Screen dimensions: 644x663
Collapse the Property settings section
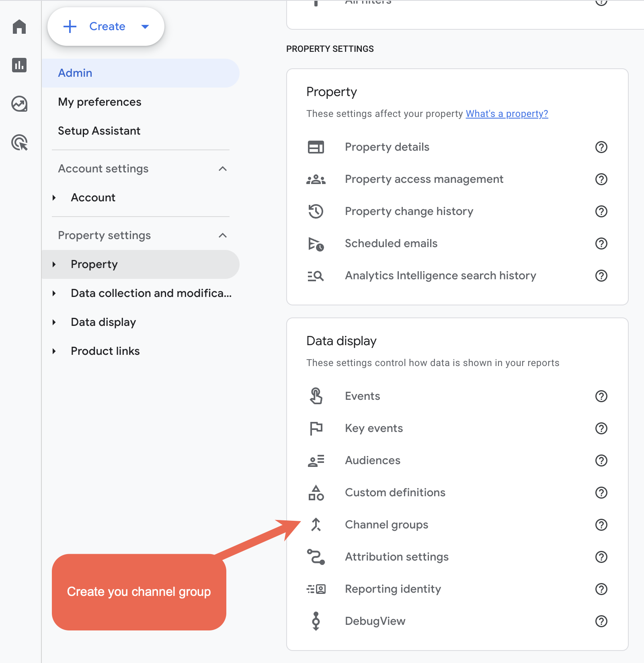click(x=223, y=235)
